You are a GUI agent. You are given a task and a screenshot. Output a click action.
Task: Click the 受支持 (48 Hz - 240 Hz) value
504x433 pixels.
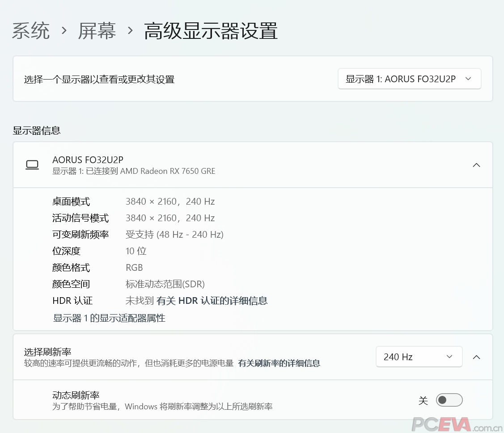click(174, 235)
